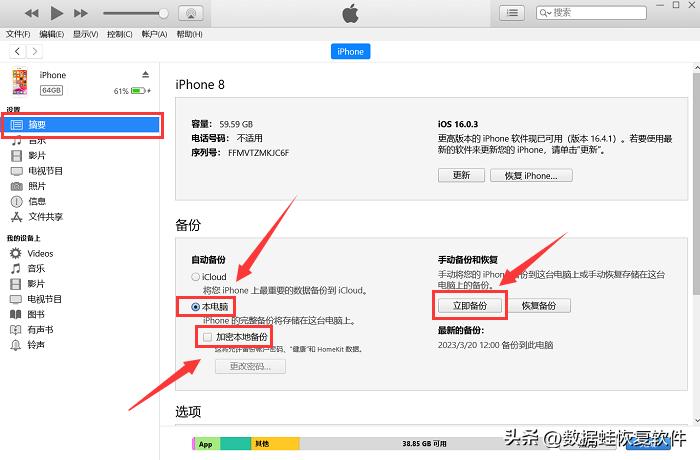Select 电视节目 under the settings section
This screenshot has height=460, width=700.
(x=45, y=171)
